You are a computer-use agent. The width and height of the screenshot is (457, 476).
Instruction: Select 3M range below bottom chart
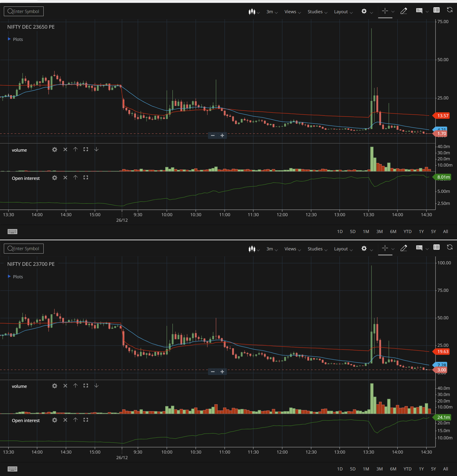[380, 469]
